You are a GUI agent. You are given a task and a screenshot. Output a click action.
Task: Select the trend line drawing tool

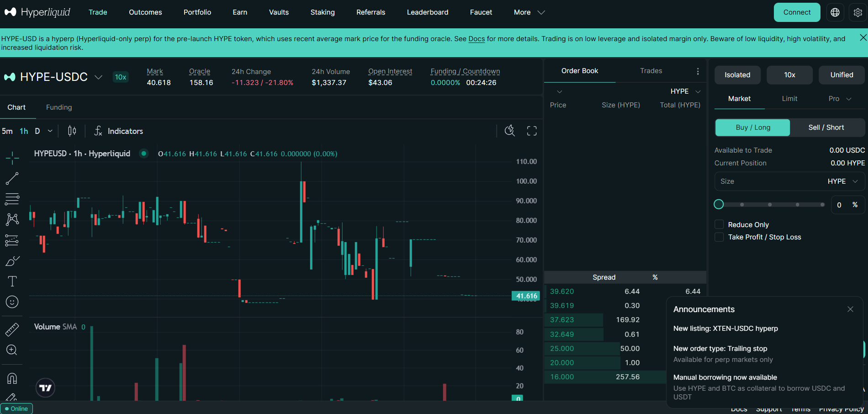[x=12, y=179]
